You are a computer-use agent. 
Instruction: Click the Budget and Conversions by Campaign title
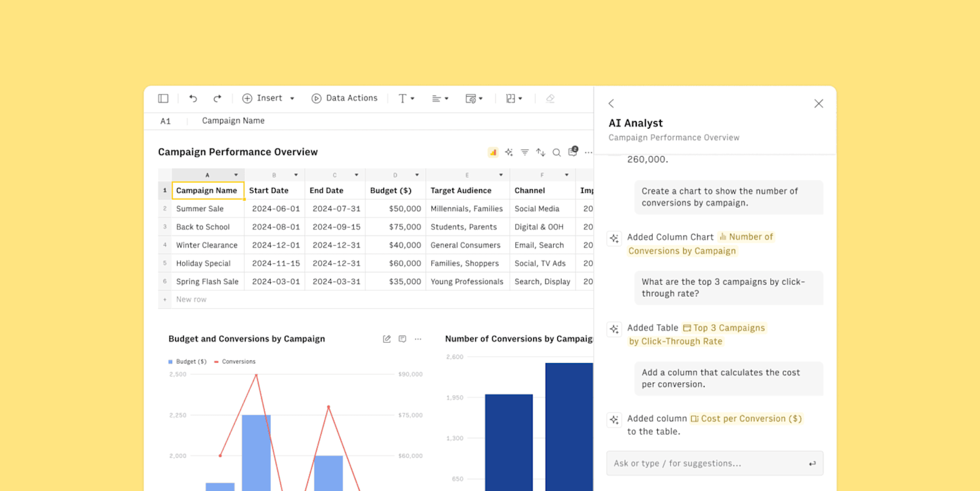point(247,339)
